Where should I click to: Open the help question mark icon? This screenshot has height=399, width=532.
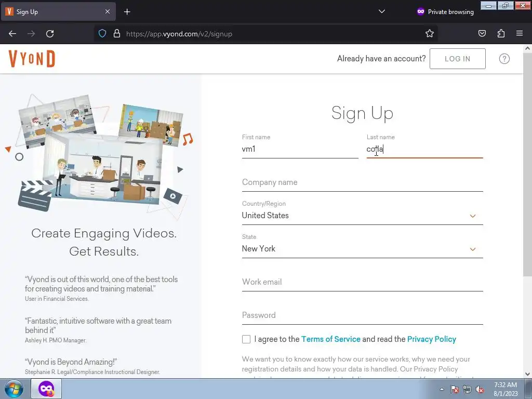504,59
